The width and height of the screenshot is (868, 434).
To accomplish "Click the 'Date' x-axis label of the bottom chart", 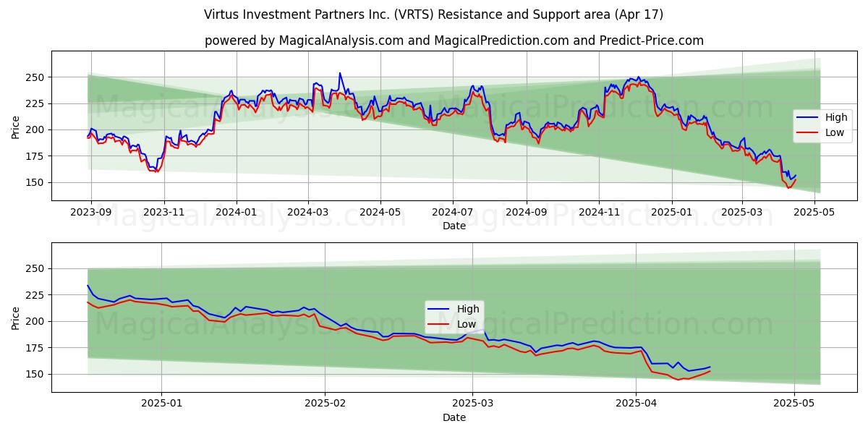I will pyautogui.click(x=454, y=418).
